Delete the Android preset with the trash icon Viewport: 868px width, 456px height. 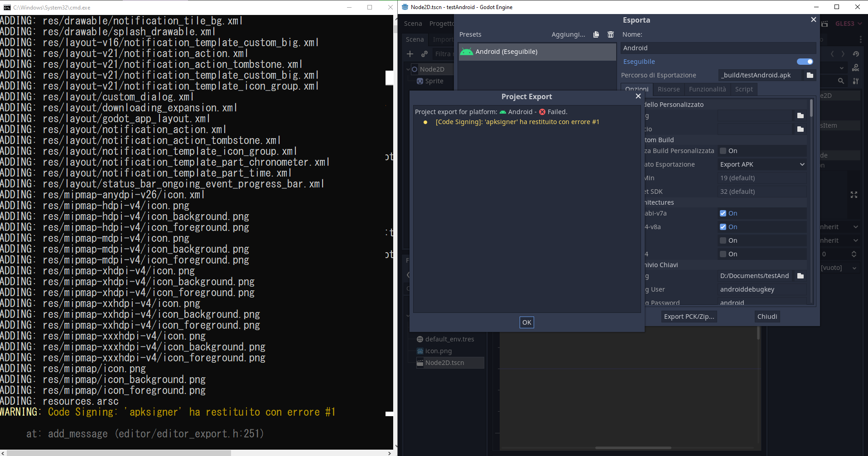[x=611, y=34]
